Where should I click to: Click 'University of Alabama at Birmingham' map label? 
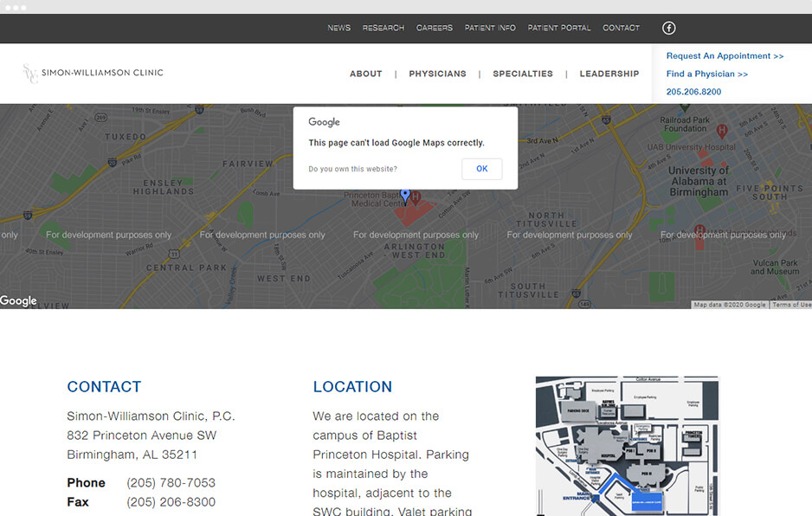coord(699,181)
